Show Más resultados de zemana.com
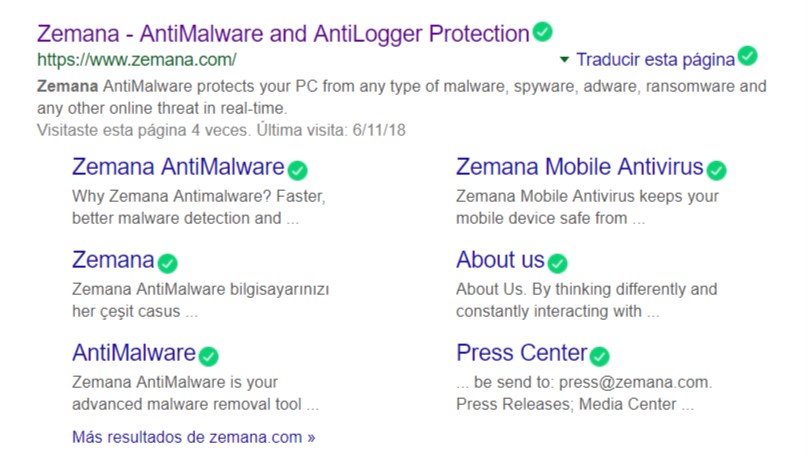This screenshot has height=461, width=807. [193, 437]
